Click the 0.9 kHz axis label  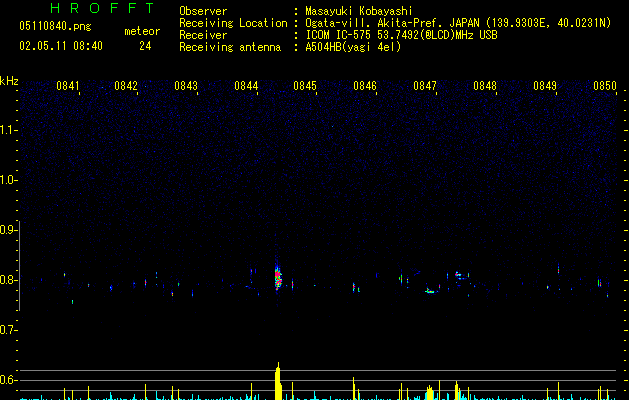(8, 230)
